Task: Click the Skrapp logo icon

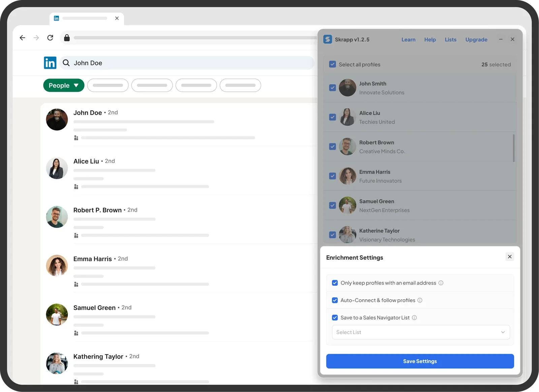Action: [328, 39]
